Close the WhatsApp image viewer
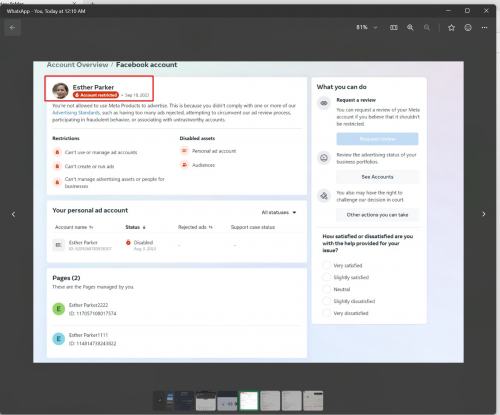 click(x=486, y=11)
